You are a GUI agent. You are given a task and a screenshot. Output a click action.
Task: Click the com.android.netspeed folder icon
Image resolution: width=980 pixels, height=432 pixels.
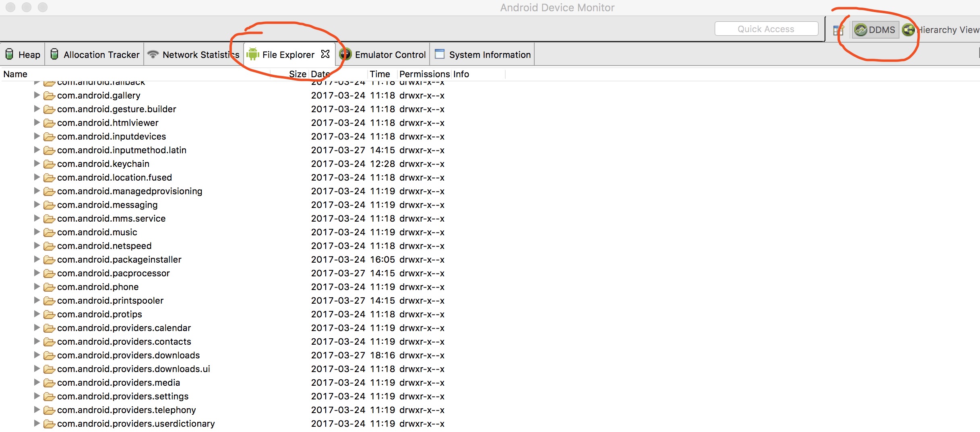coord(49,246)
